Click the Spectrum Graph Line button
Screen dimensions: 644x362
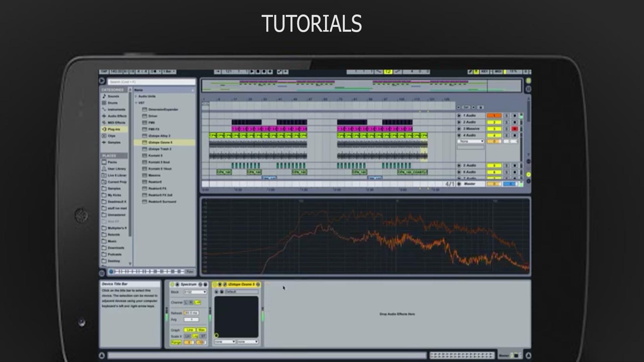(x=190, y=330)
